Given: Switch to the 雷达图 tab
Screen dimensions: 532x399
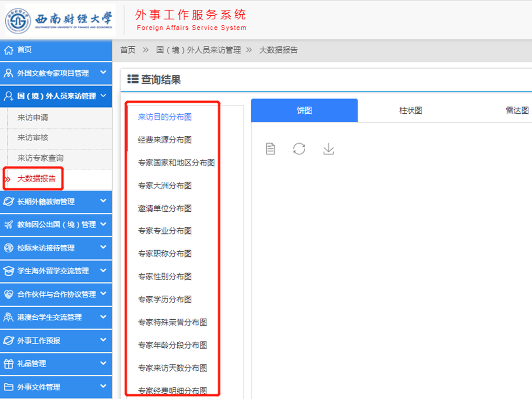Looking at the screenshot, I should point(517,111).
